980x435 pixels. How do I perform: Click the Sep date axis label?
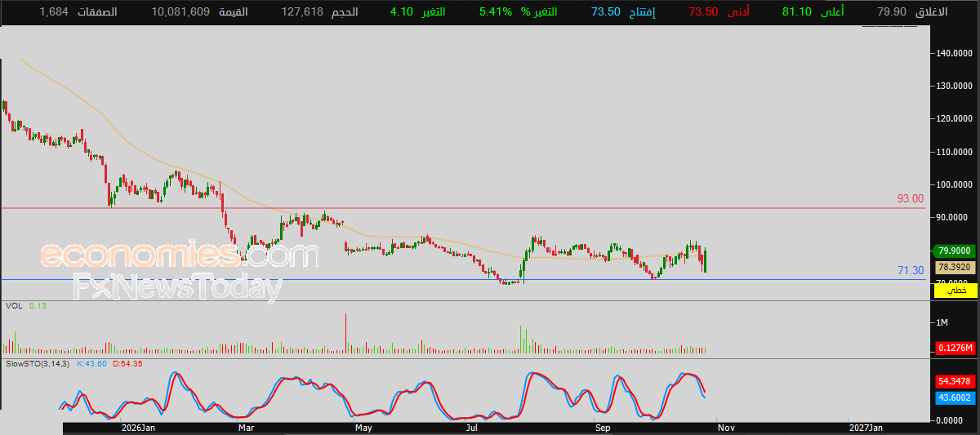[603, 428]
